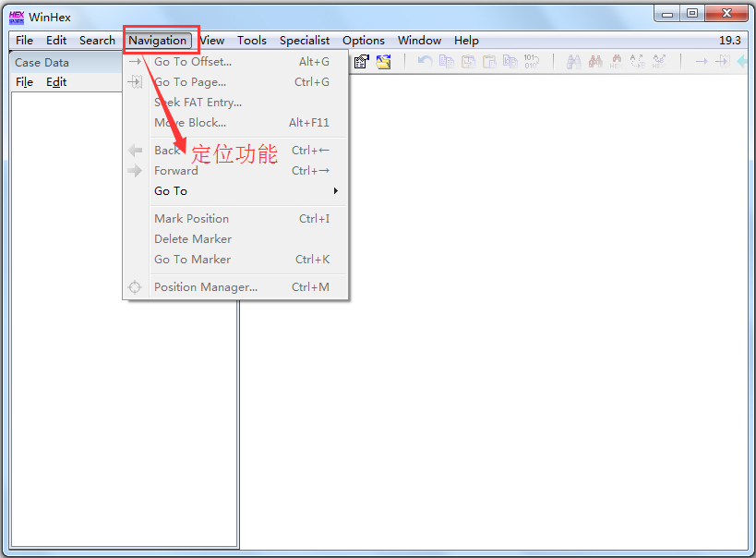Select Go To Marker menu entry

[x=235, y=260]
